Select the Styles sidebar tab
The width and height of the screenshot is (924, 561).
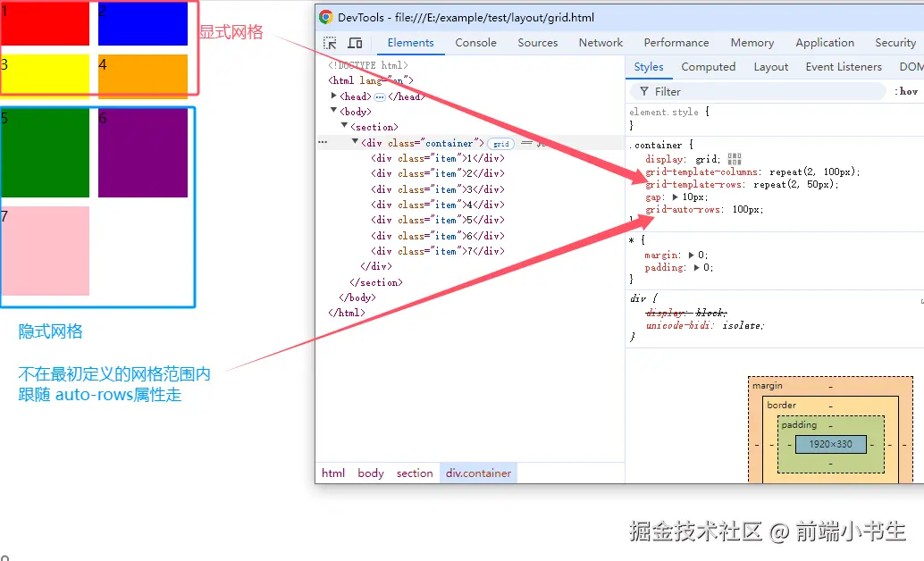[x=649, y=67]
